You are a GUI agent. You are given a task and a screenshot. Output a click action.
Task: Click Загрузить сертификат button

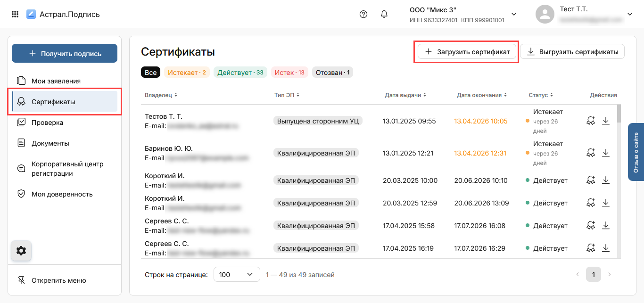467,52
